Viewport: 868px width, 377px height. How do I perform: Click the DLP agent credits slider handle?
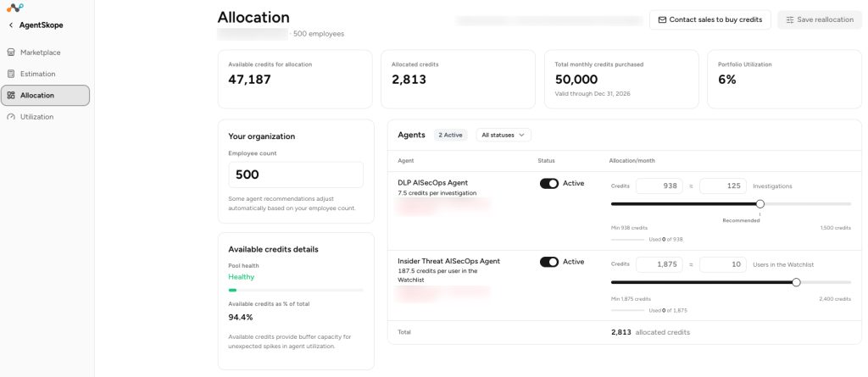pyautogui.click(x=760, y=203)
